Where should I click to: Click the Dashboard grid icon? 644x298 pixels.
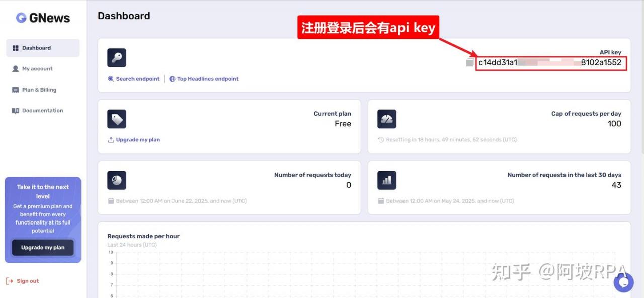click(16, 48)
